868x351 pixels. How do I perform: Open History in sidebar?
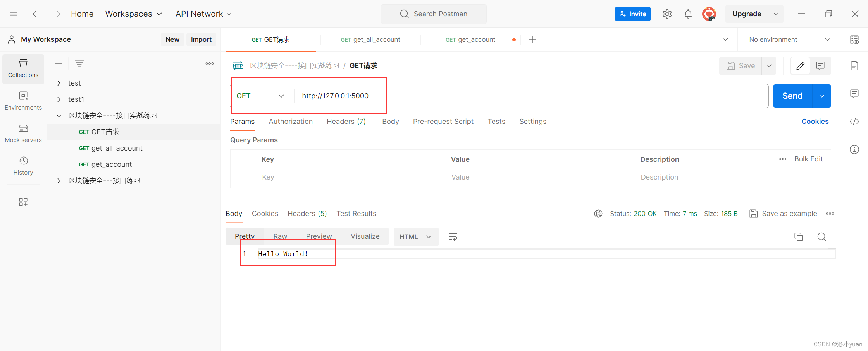(x=23, y=166)
